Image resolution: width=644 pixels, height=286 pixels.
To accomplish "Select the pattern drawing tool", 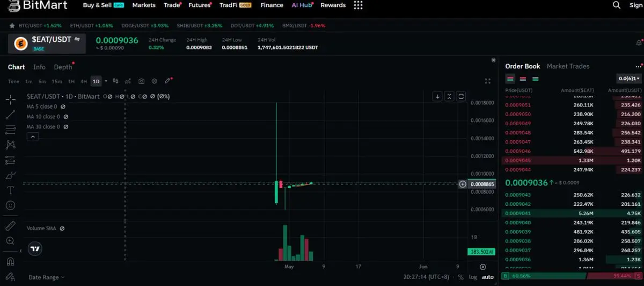I will pos(10,145).
